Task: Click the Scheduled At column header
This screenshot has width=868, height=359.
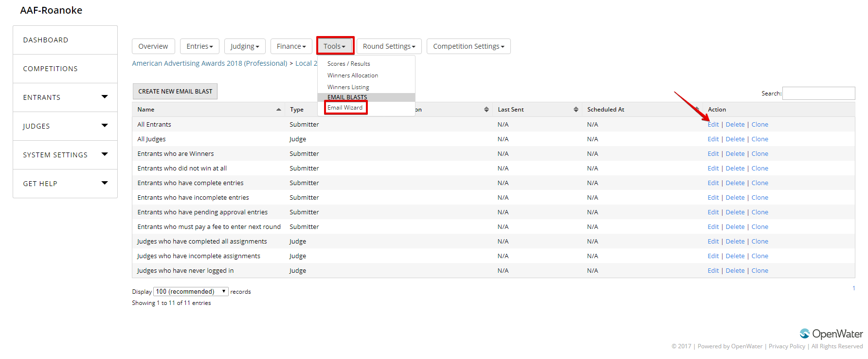Action: point(606,110)
